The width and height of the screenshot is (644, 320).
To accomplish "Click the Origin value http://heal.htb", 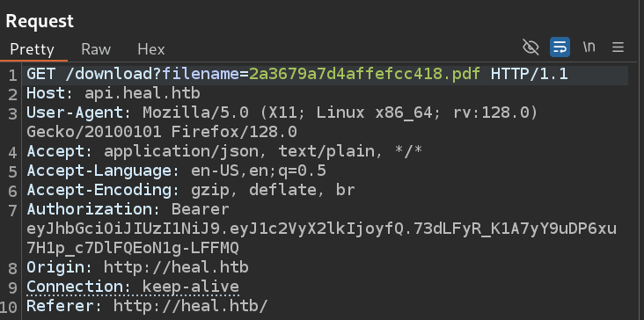I will point(176,268).
